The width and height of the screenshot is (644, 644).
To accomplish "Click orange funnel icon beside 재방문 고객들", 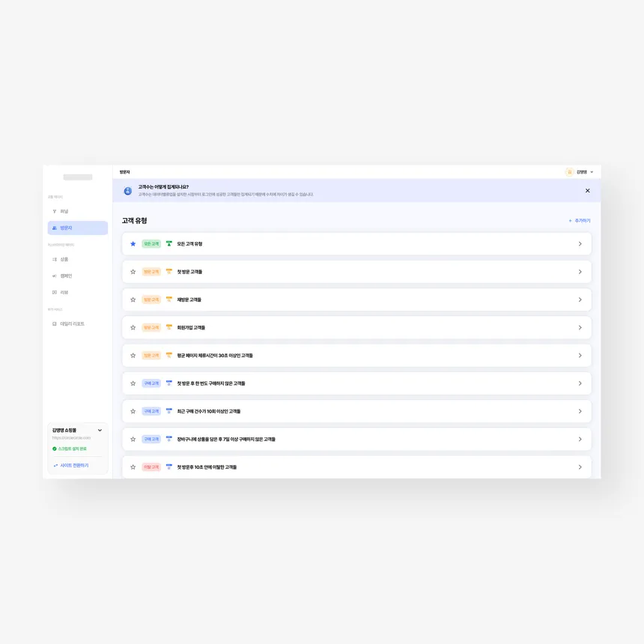I will [x=168, y=300].
